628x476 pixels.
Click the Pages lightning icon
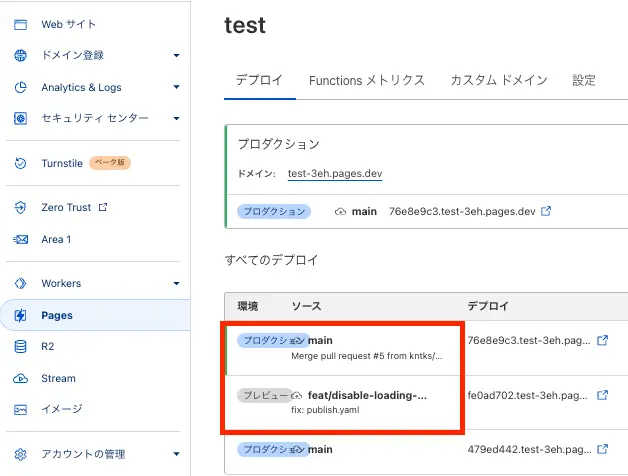click(x=20, y=315)
